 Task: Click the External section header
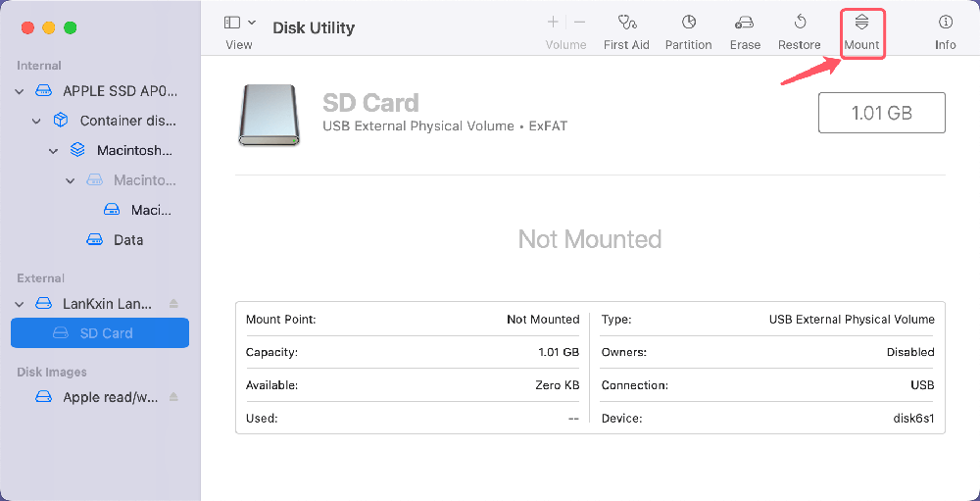pos(40,278)
